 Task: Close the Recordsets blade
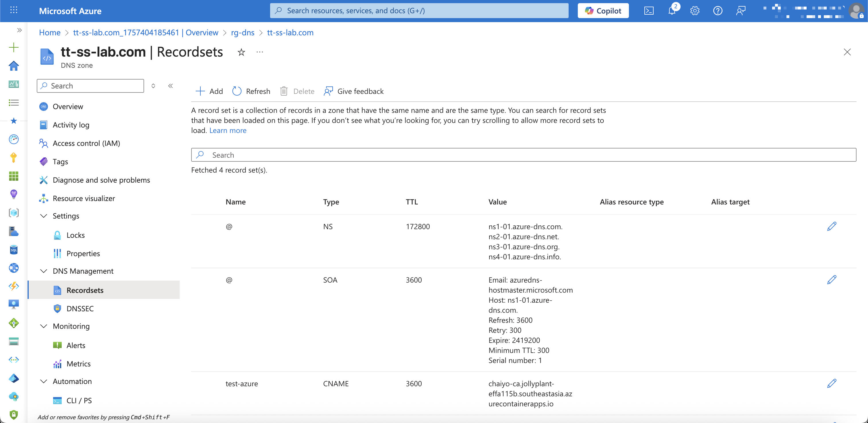click(x=847, y=52)
